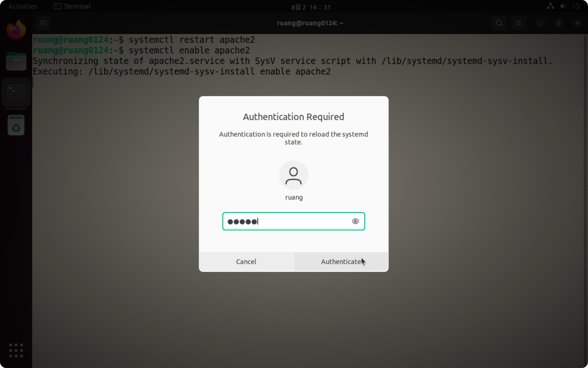Screen dimensions: 588x368
Task: Click the network status icon
Action: (x=551, y=6)
